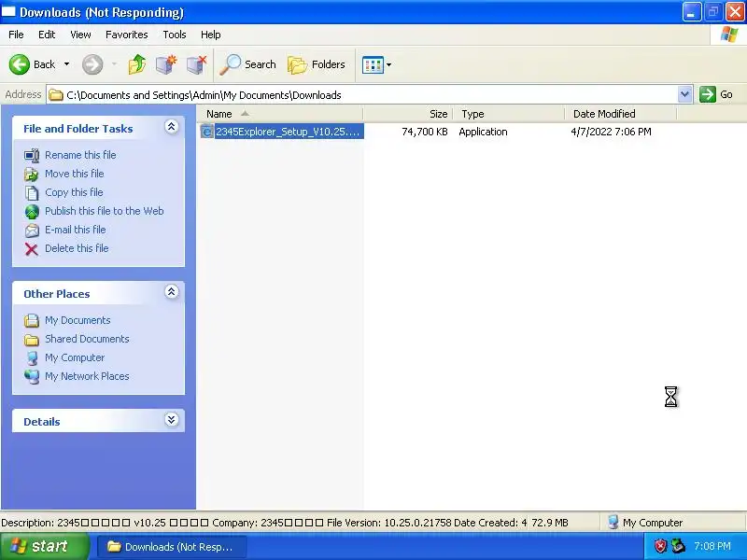The width and height of the screenshot is (747, 560).
Task: Open the Help menu
Action: coord(211,35)
